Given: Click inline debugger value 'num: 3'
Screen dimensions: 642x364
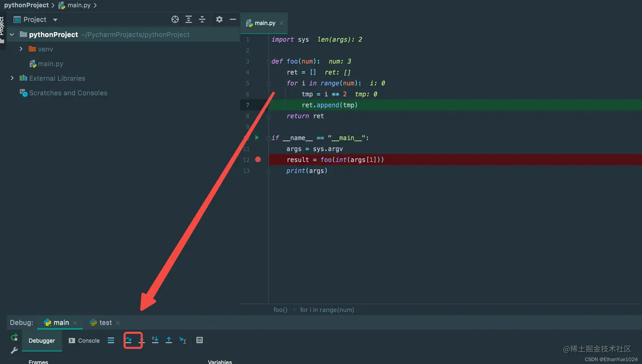Looking at the screenshot, I should point(340,62).
